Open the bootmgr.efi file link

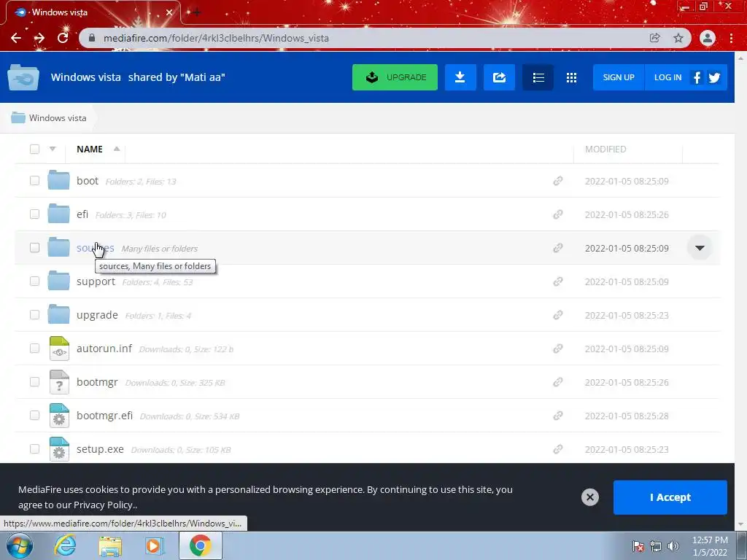tap(105, 415)
